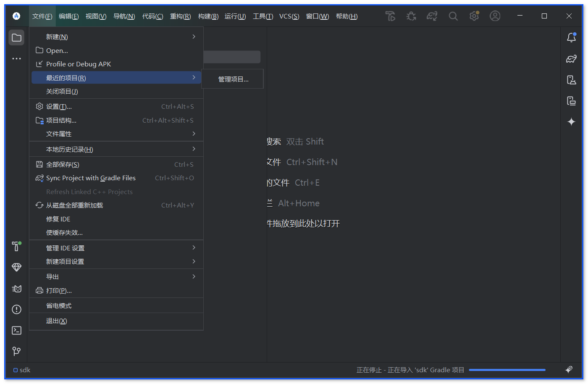
Task: Click 使缓存失效... menu entry
Action: coord(116,232)
